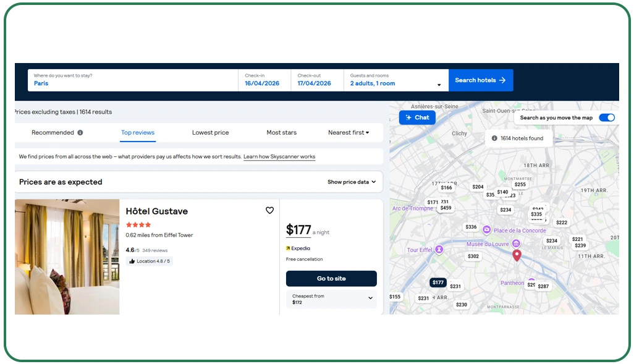
Task: Click the info icon beside Recommended
Action: coord(82,132)
